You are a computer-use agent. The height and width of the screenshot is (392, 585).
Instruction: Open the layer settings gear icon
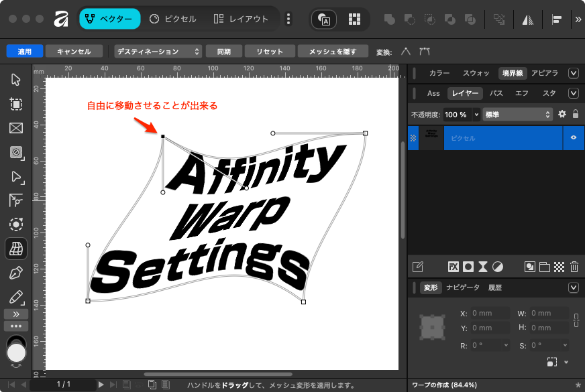coord(562,115)
